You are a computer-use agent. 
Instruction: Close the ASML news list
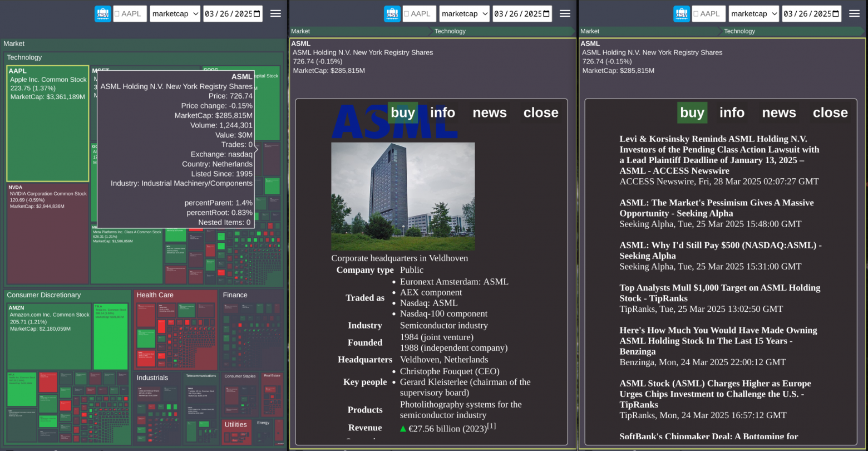pyautogui.click(x=830, y=112)
